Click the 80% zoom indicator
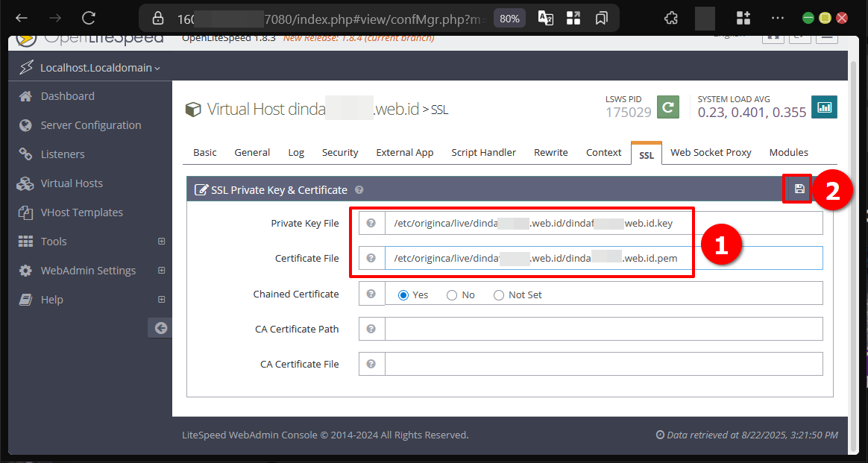Screen dimensions: 868x463 point(509,18)
